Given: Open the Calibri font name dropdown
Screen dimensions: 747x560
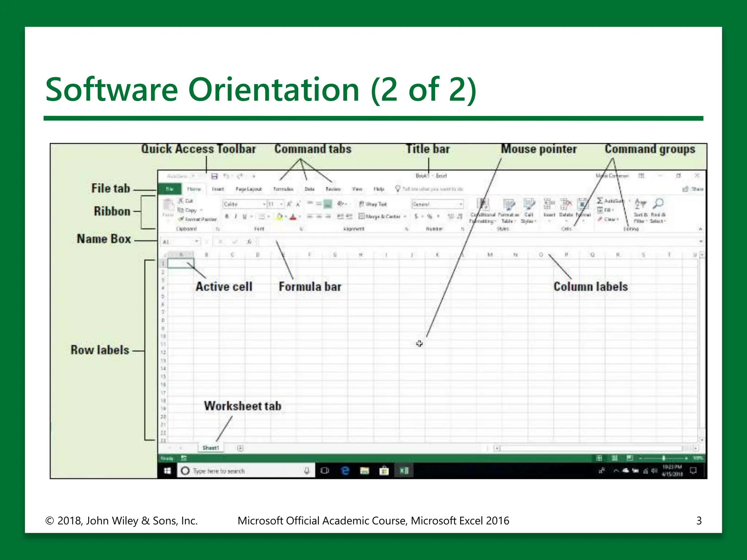Looking at the screenshot, I should 264,204.
